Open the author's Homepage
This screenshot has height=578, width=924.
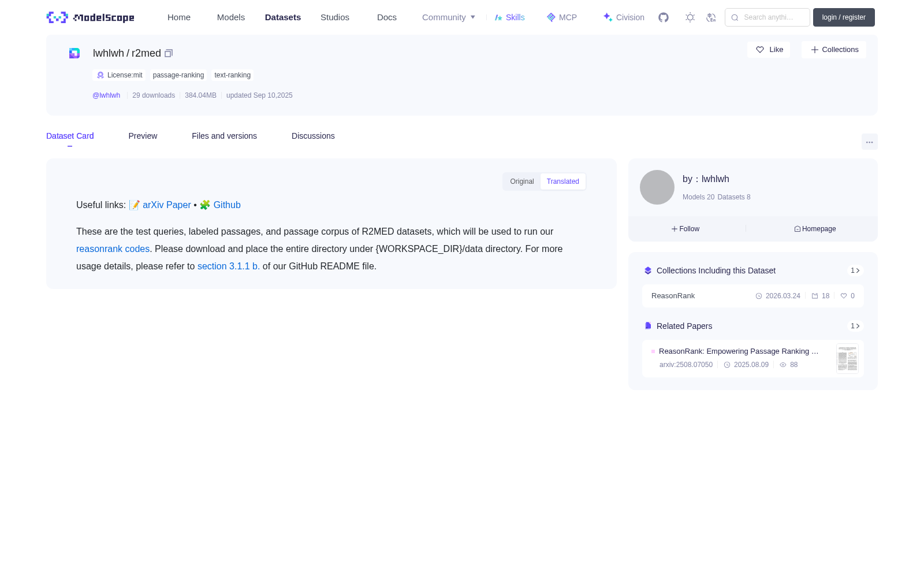pyautogui.click(x=815, y=229)
